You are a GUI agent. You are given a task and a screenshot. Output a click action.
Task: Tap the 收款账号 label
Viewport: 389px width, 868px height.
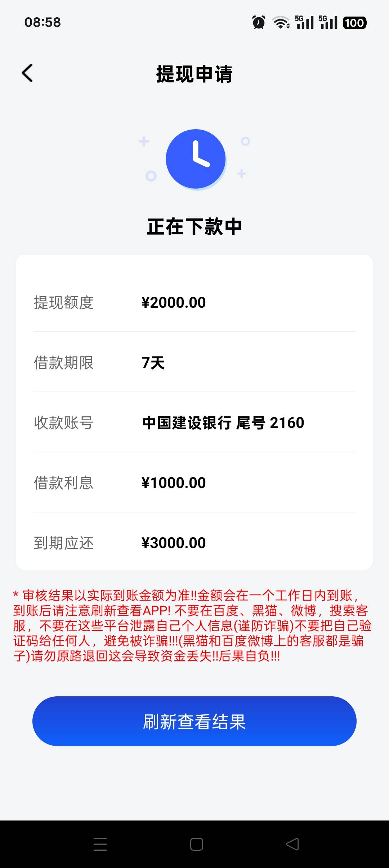[64, 423]
